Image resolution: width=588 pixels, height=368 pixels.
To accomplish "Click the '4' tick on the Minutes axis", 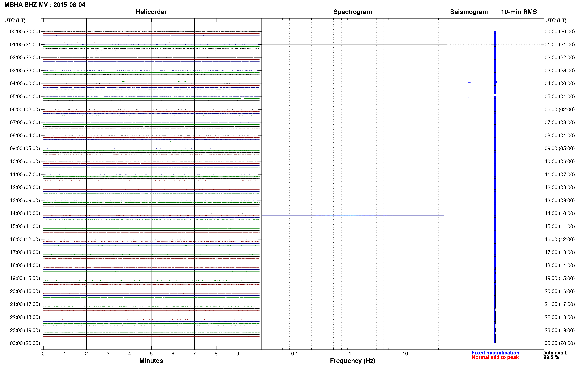I will [130, 354].
